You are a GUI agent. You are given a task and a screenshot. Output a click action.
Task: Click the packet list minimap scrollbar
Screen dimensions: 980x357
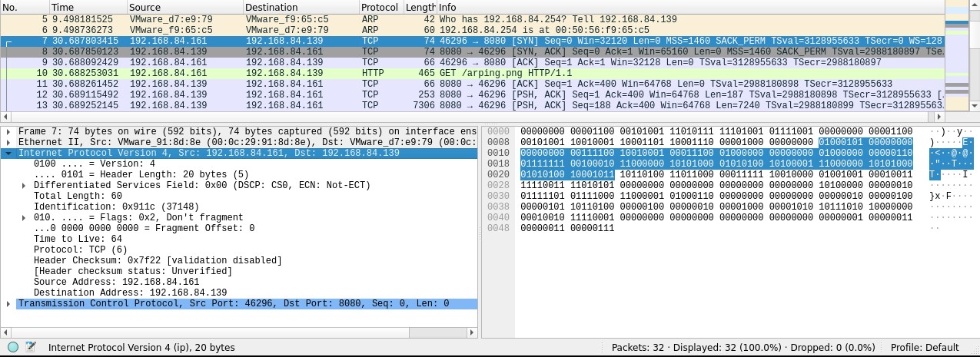click(956, 58)
